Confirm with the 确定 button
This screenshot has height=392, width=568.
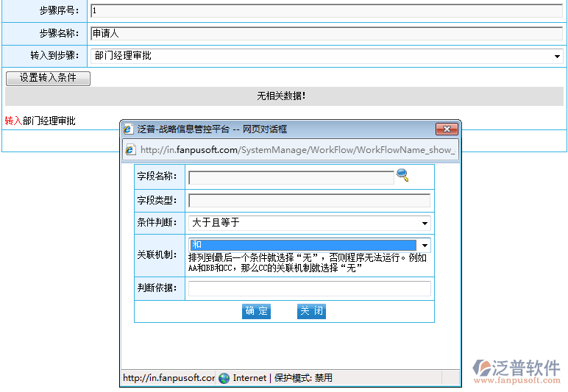tap(257, 311)
